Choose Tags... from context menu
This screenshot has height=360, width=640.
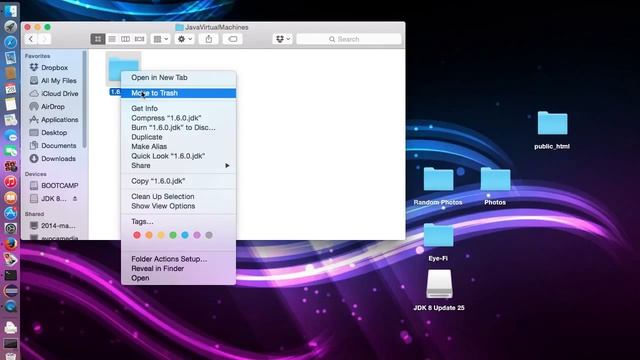tap(178, 222)
